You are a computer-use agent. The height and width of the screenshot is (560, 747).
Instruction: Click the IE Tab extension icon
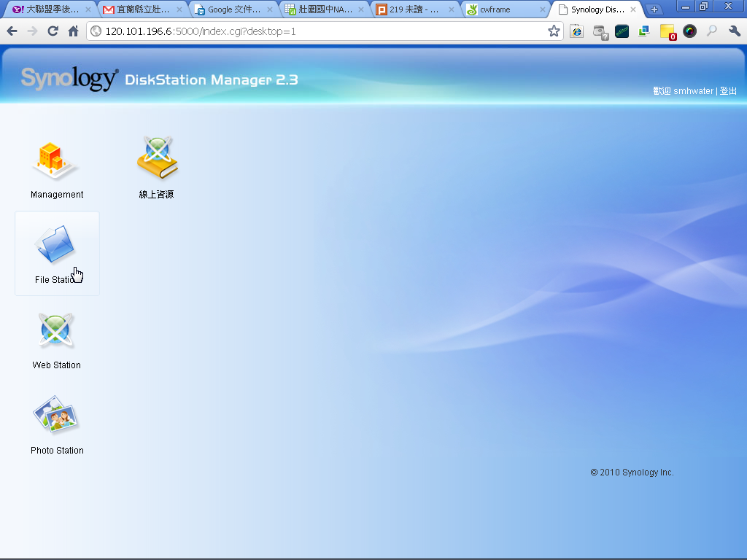577,31
